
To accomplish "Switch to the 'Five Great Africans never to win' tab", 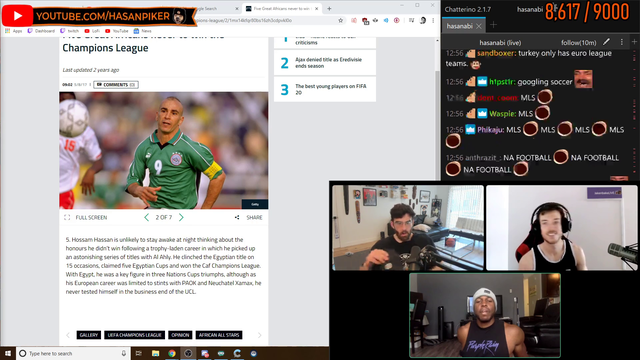I will click(x=282, y=9).
